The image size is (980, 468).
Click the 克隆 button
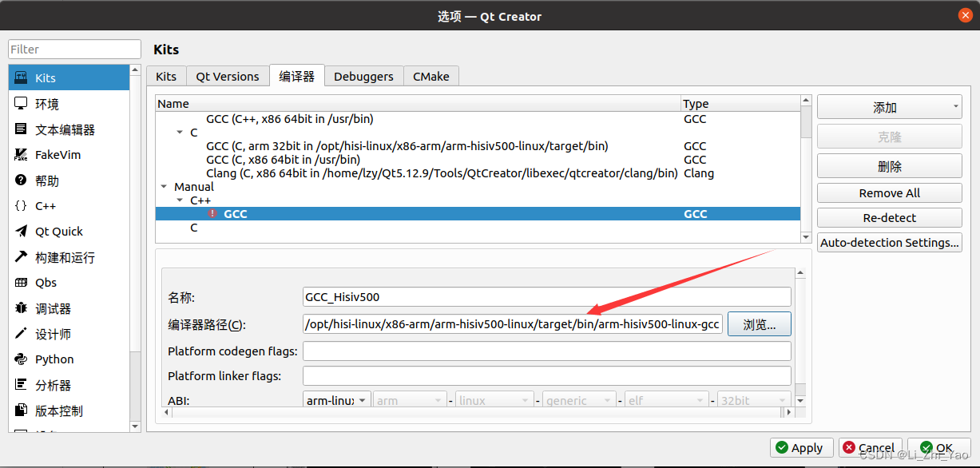pos(889,137)
